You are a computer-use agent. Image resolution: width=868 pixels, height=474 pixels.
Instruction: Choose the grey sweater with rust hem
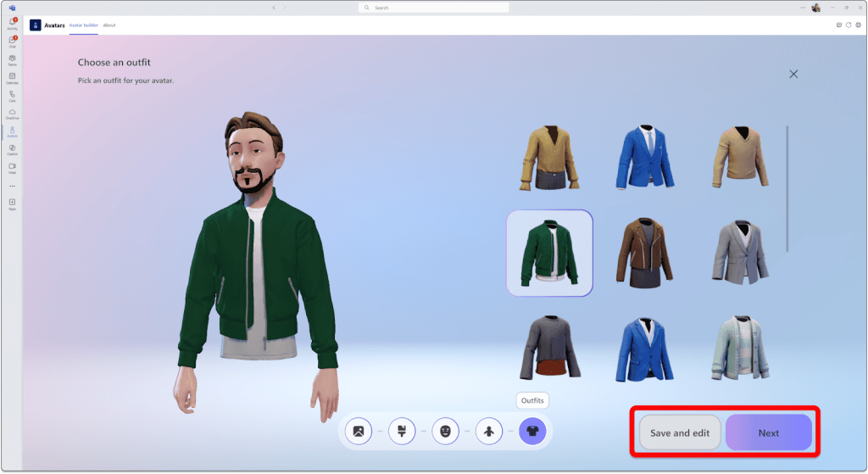pos(549,348)
